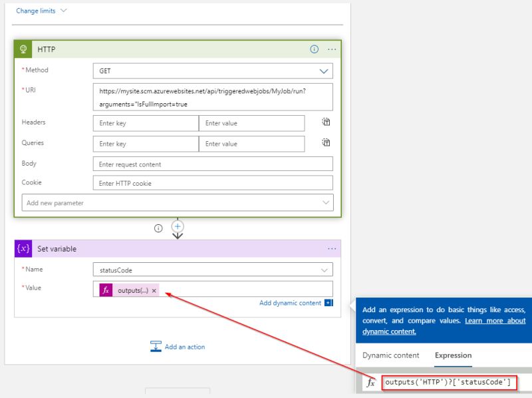Switch to the Expression tab
Screen dimensions: 532x398
[453, 355]
